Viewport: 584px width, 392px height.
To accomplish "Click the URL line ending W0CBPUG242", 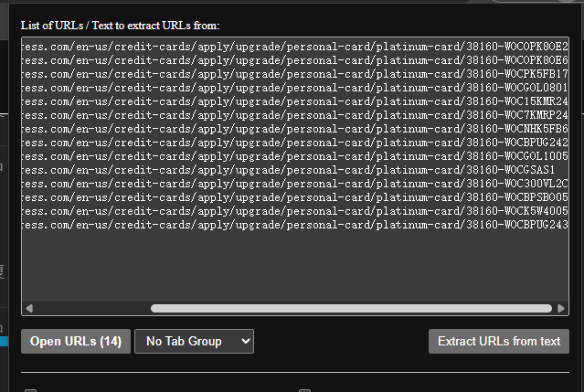I will tap(295, 143).
